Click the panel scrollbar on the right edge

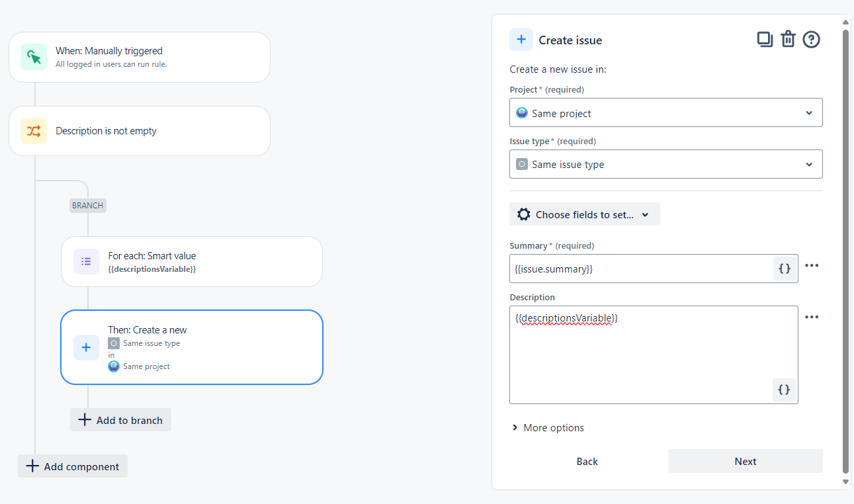pyautogui.click(x=846, y=251)
